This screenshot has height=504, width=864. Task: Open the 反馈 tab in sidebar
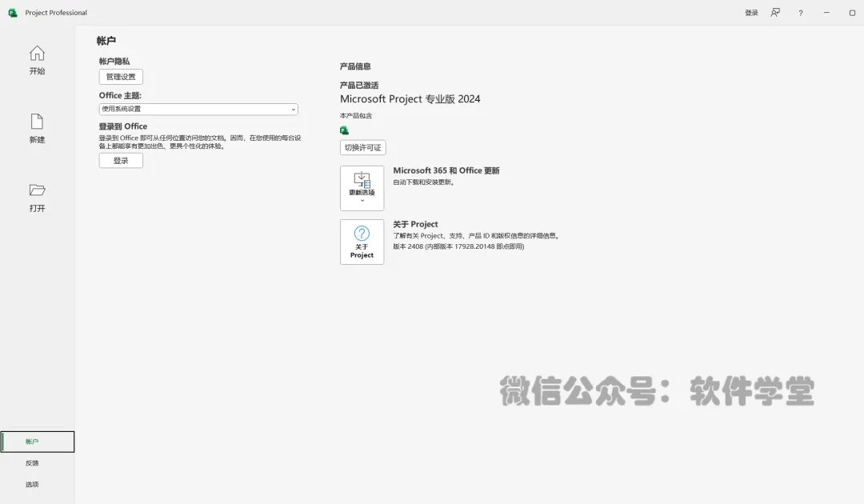pyautogui.click(x=32, y=463)
